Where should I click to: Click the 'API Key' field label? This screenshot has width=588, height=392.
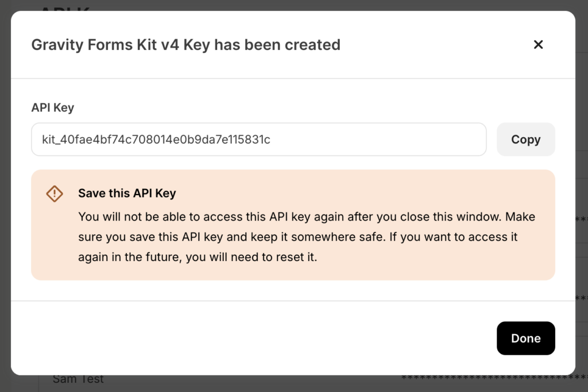pos(52,107)
